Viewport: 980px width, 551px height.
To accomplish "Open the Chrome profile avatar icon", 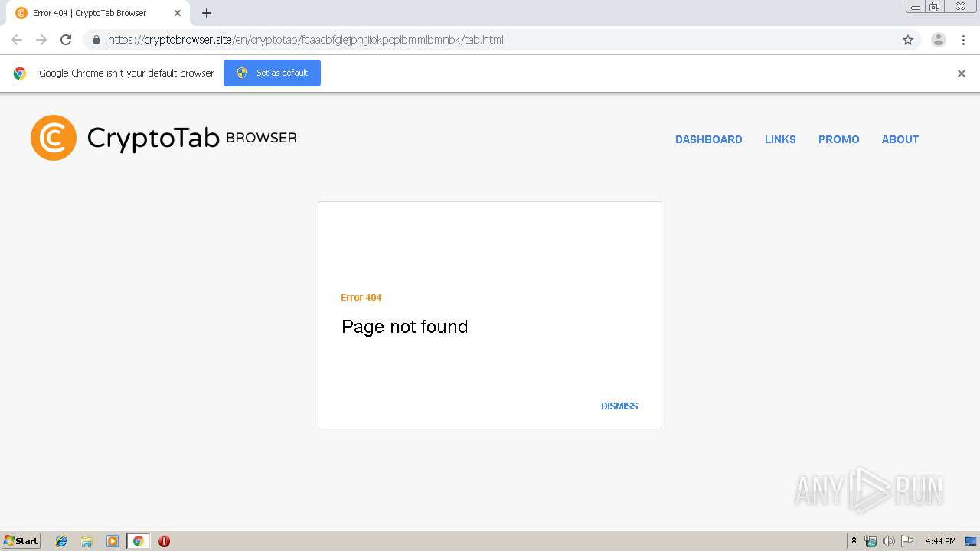I will (939, 40).
